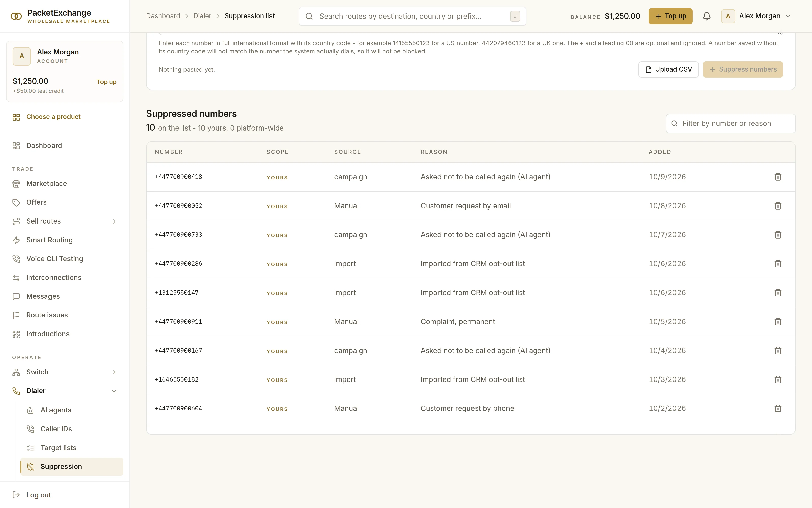The height and width of the screenshot is (508, 812).
Task: Open Introductions page
Action: [65, 334]
